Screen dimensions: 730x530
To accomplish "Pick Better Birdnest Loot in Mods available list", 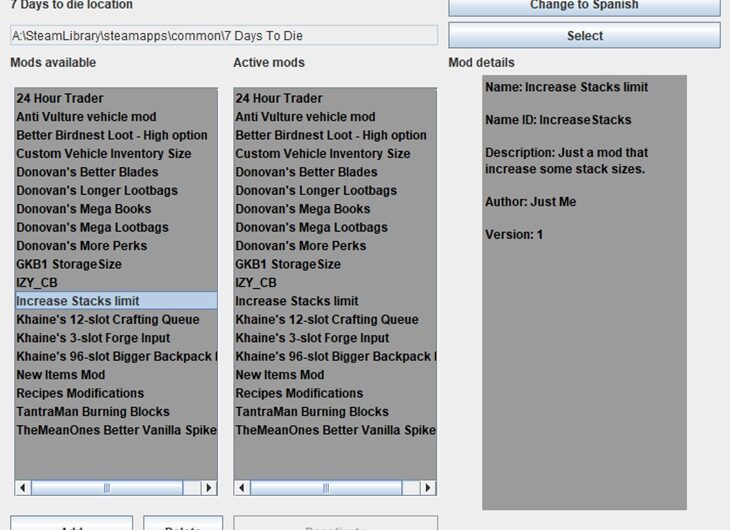I will click(116, 135).
